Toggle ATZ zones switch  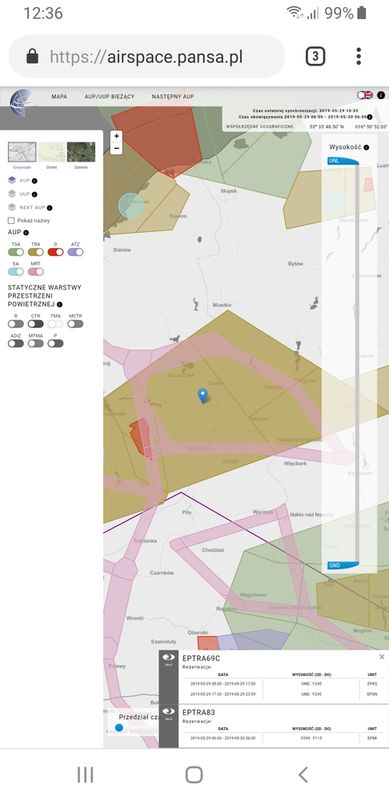click(x=76, y=252)
